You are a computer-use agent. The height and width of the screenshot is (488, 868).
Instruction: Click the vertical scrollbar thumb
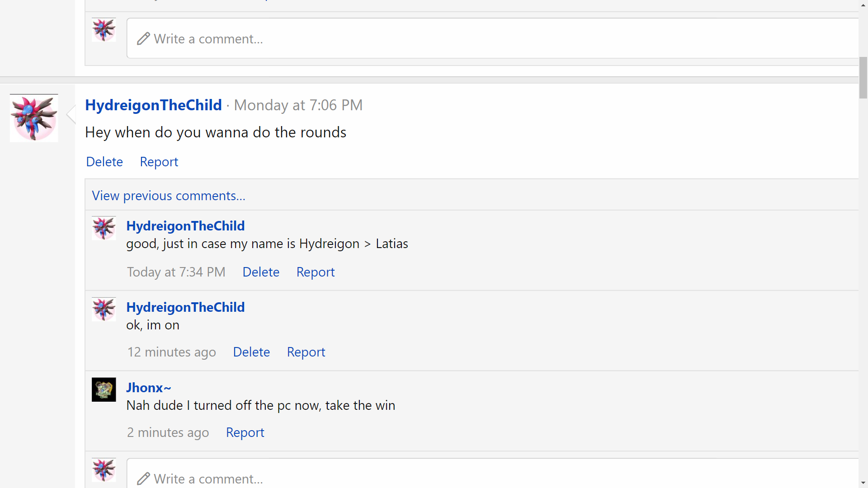tap(863, 78)
